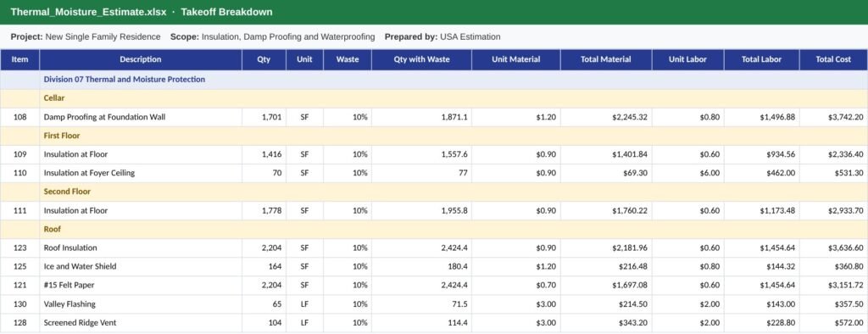This screenshot has width=868, height=334.
Task: Click quantity 164 for Ice and Water Shield
Action: (x=264, y=266)
